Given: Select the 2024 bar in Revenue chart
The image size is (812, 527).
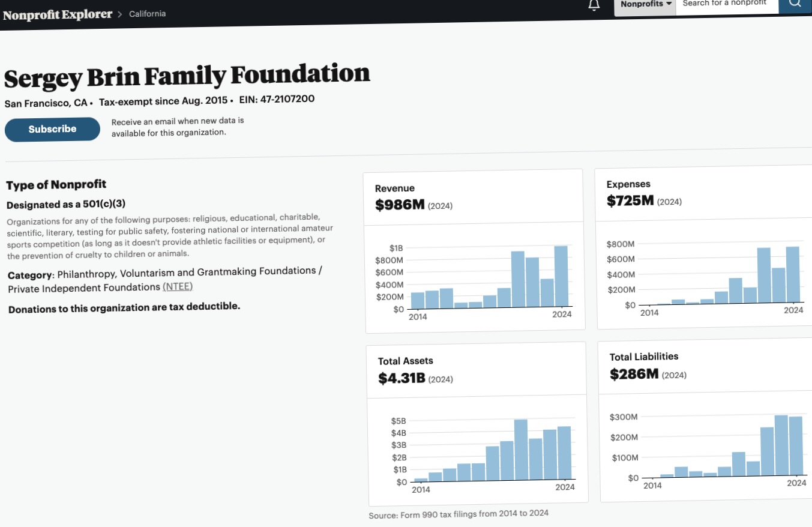Looking at the screenshot, I should (x=561, y=277).
